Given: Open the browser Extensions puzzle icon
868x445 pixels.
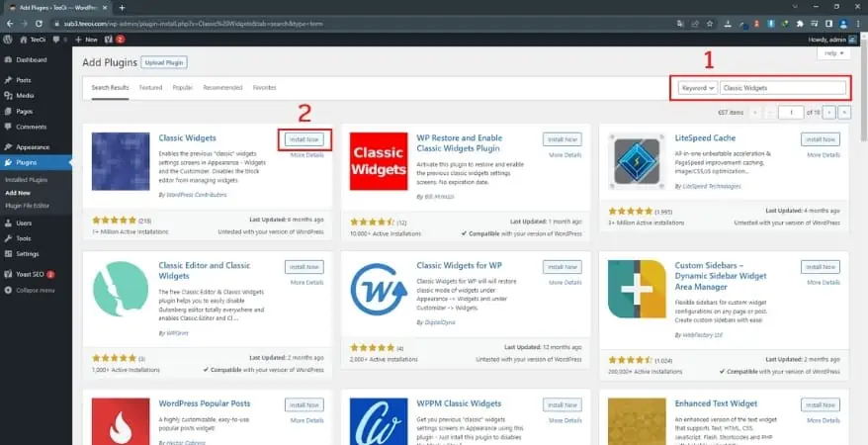Looking at the screenshot, I should [800, 24].
